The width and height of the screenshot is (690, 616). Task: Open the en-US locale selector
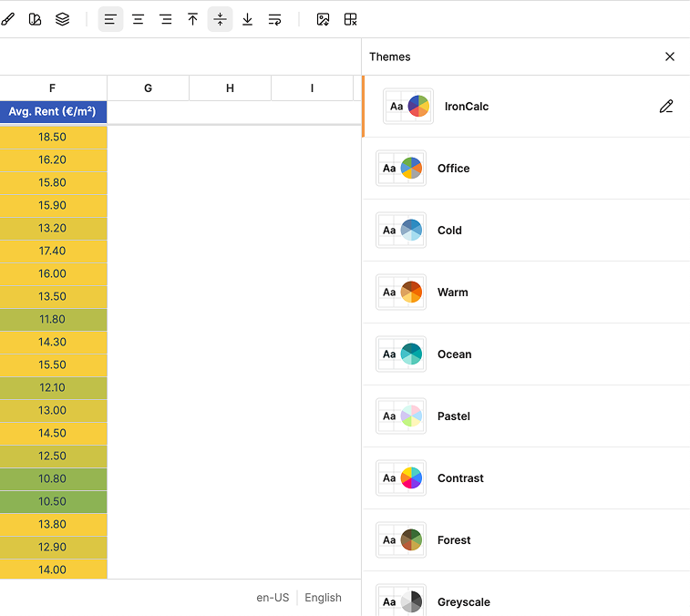coord(273,598)
